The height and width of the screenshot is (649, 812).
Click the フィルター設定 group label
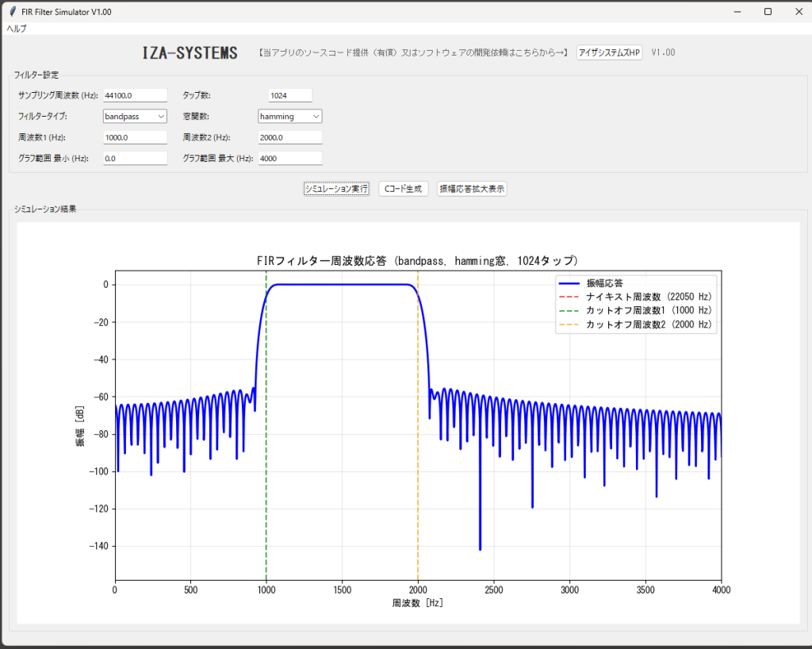(36, 75)
